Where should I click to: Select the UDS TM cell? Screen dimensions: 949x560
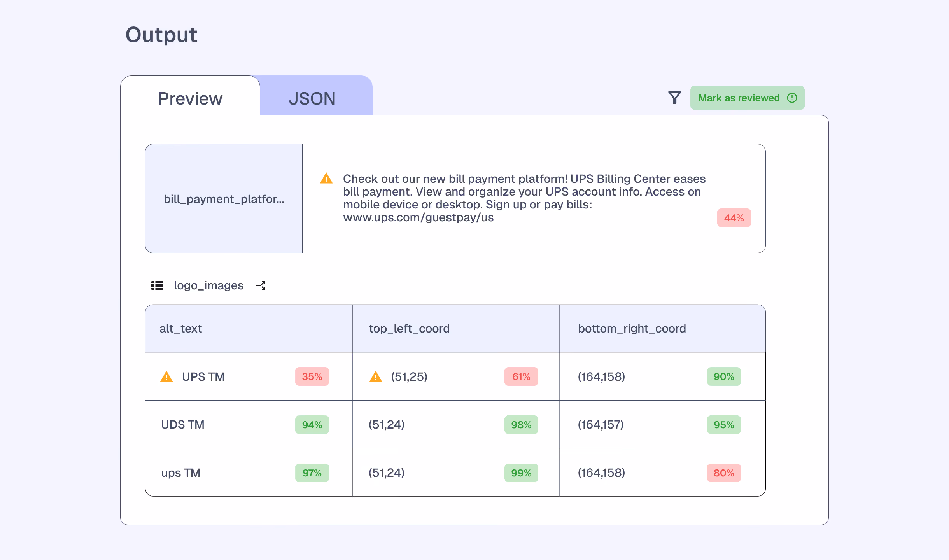coord(249,424)
